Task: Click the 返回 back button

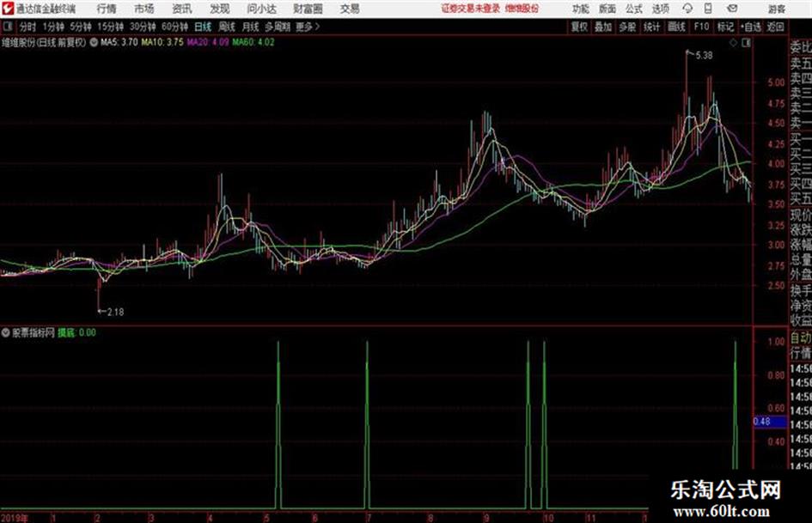Action: 775,27
